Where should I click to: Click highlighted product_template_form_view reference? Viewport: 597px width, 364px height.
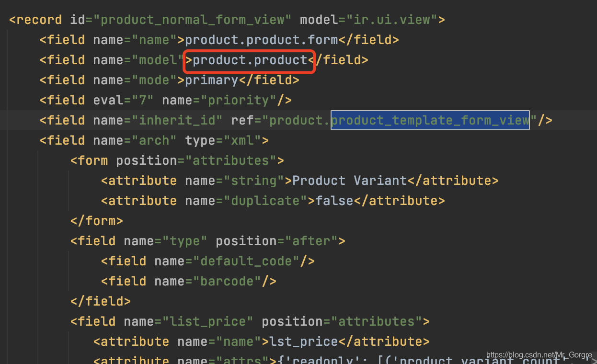[430, 121]
